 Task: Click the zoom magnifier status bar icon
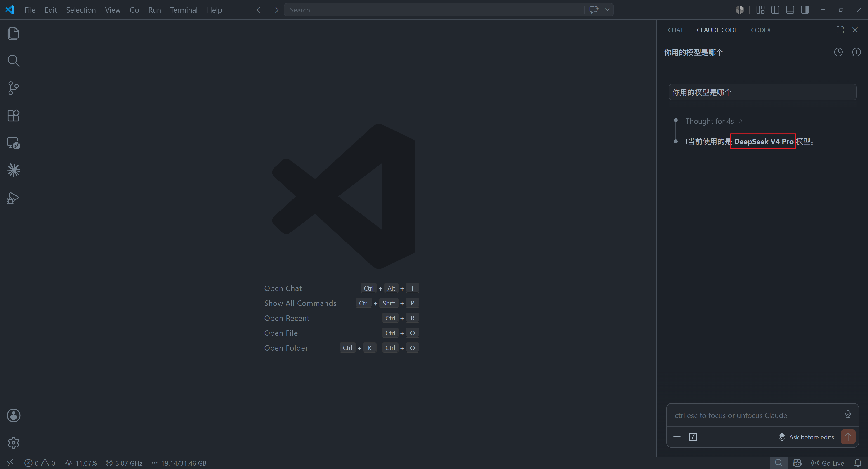click(778, 463)
